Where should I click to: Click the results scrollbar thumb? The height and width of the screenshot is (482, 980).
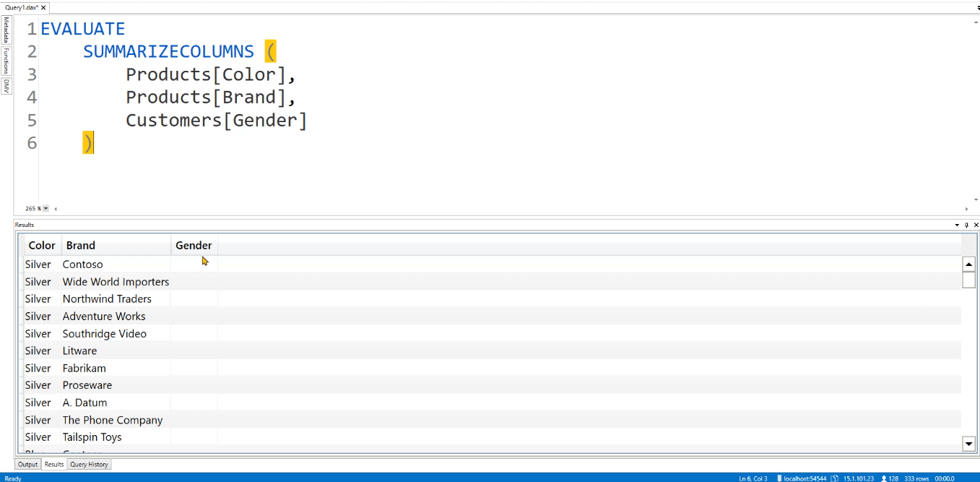(x=968, y=280)
